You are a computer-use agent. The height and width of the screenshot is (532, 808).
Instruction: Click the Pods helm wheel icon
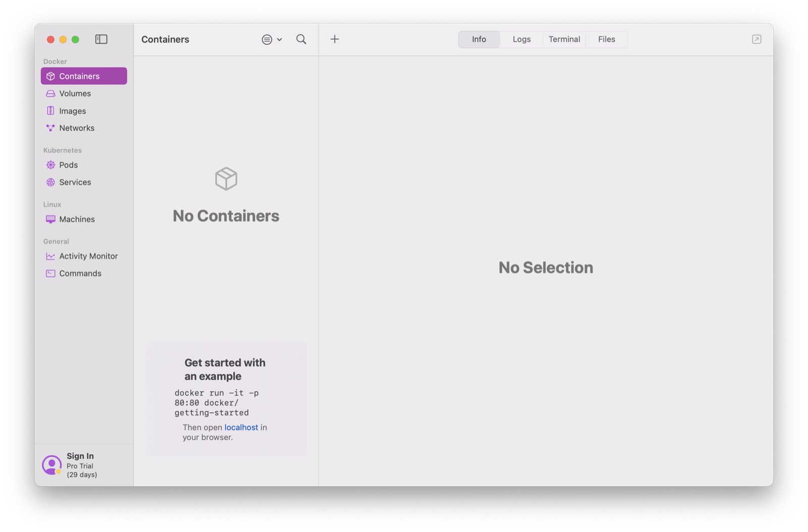(50, 165)
